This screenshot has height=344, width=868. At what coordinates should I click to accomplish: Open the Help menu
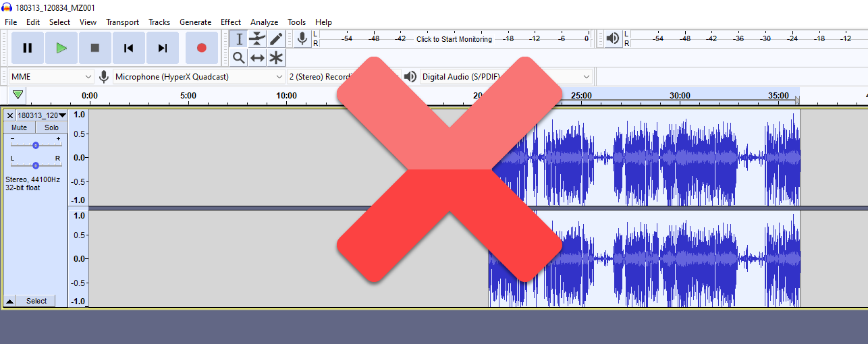323,22
